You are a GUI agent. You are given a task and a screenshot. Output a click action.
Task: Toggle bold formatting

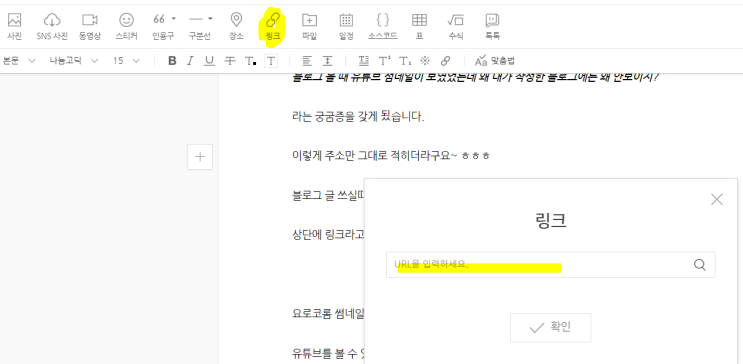point(172,61)
